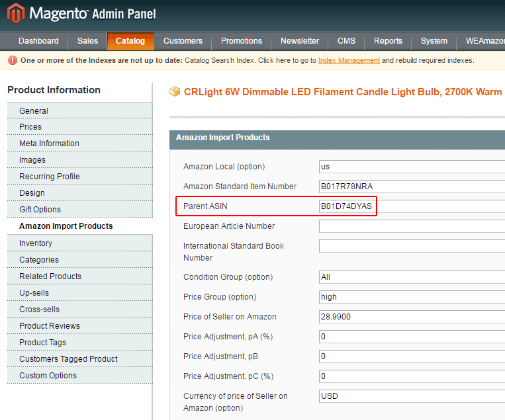Open the Newsletter menu

pyautogui.click(x=300, y=41)
